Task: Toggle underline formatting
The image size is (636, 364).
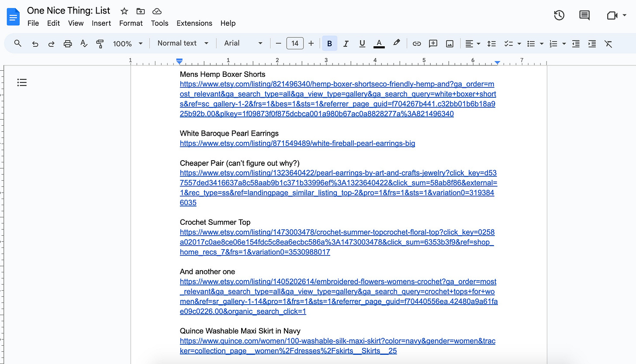Action: tap(362, 43)
